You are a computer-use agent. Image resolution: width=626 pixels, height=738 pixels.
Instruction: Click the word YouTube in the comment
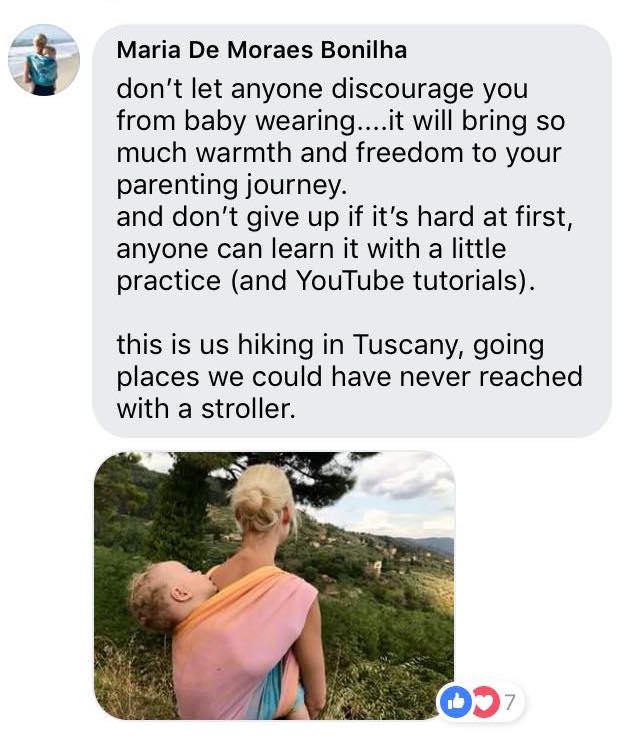pos(350,281)
